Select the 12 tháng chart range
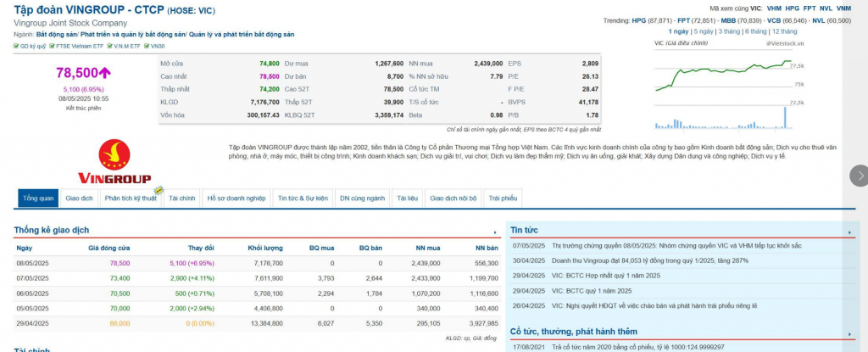Viewport: 868px width, 352px height. coord(784,31)
